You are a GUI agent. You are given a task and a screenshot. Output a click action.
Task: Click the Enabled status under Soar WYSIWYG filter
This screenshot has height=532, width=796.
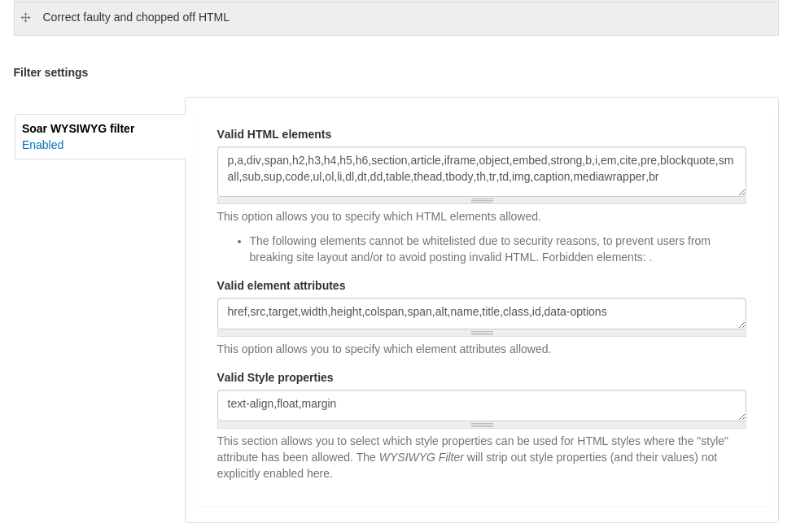[x=42, y=145]
